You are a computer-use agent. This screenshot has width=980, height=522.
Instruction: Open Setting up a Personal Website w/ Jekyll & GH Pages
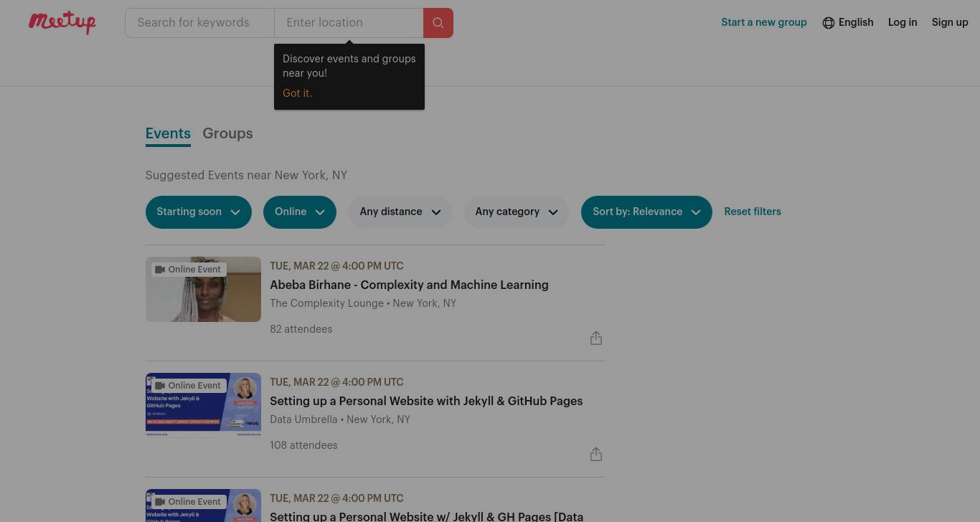click(426, 516)
